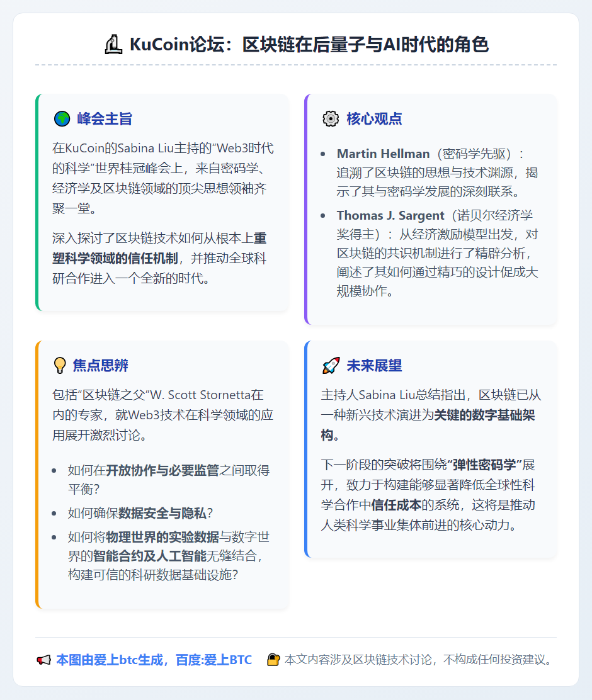Click the 未来展望 heading

tap(375, 366)
